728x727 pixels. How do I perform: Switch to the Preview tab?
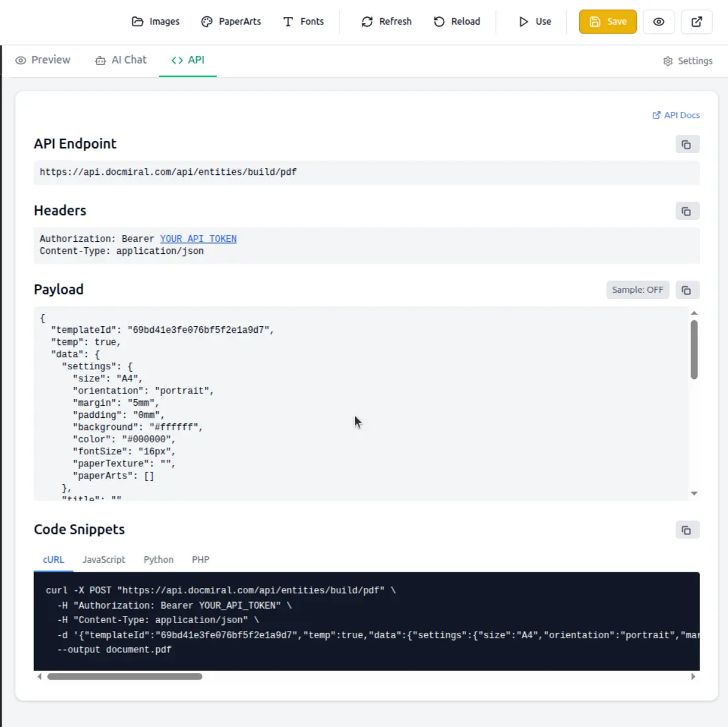[43, 60]
